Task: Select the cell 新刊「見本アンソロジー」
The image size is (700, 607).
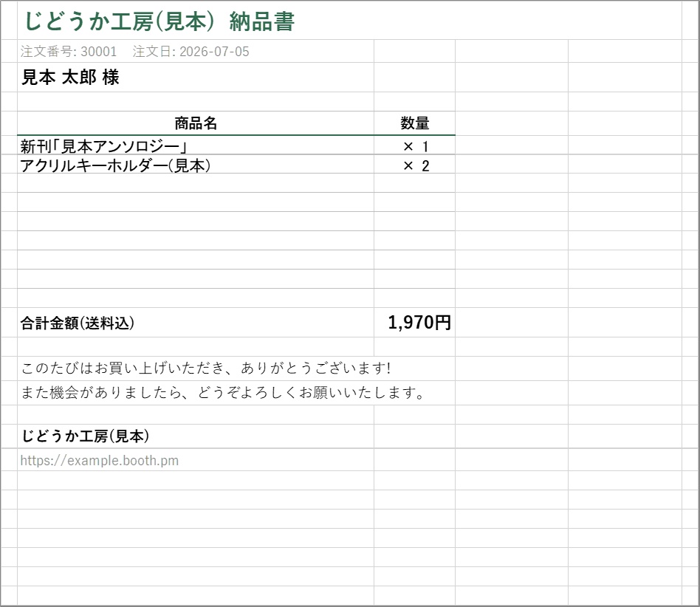Action: (196, 145)
